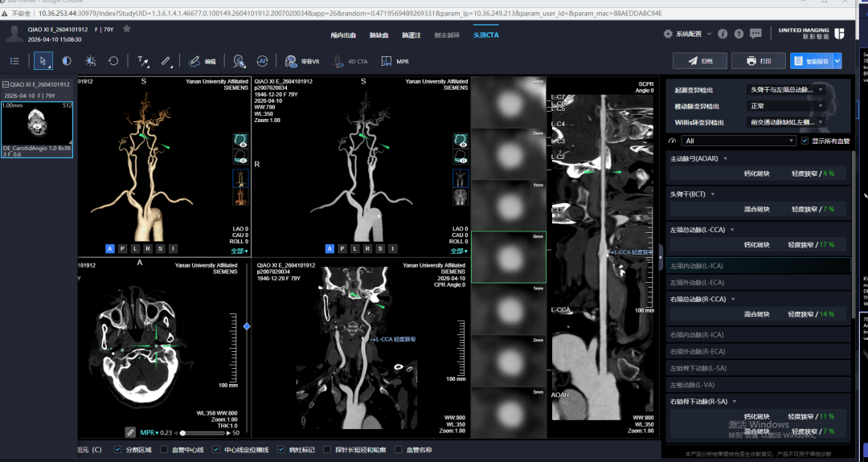Open the series list icon in toolbar
This screenshot has width=868, height=462.
tap(14, 61)
